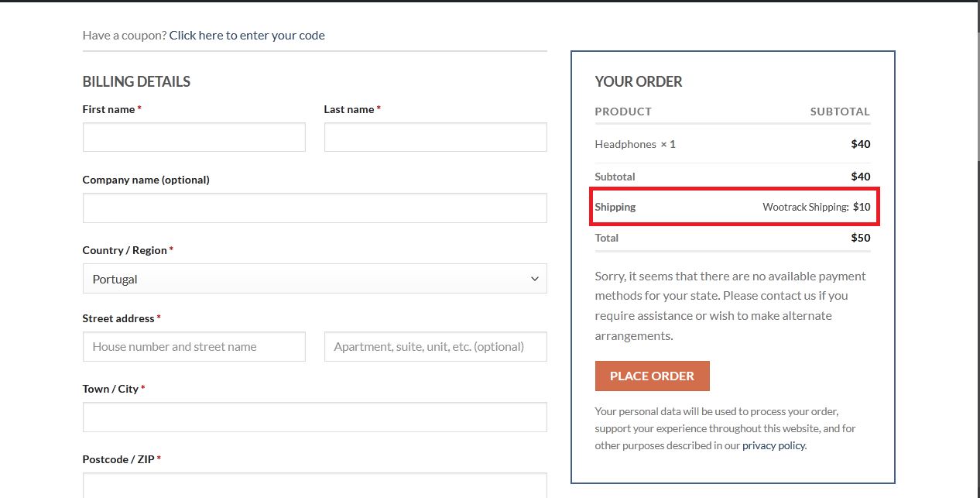Click the Country / Region label

(125, 250)
